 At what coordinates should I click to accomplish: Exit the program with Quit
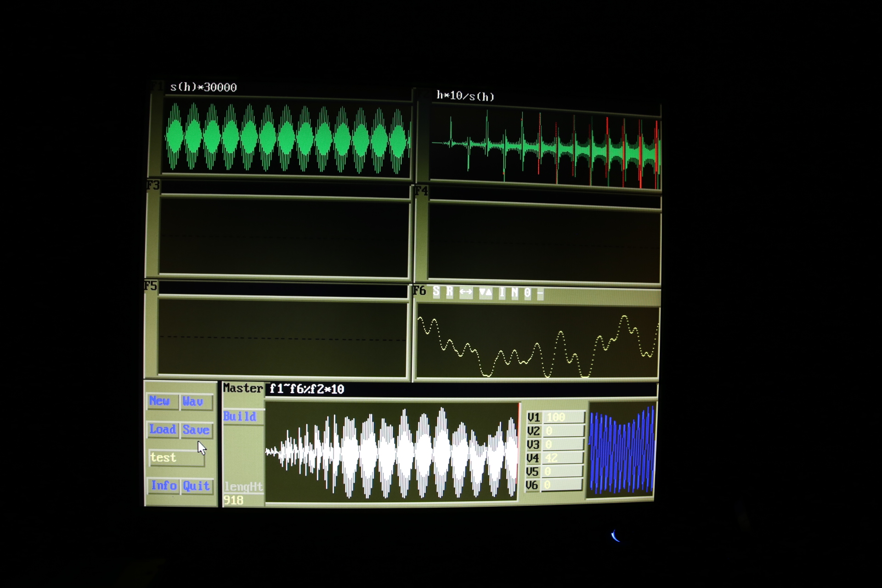pyautogui.click(x=197, y=486)
